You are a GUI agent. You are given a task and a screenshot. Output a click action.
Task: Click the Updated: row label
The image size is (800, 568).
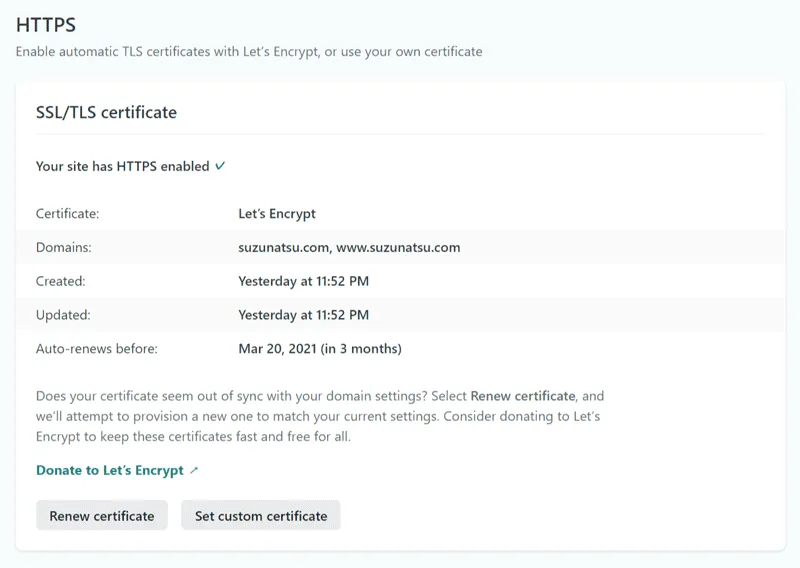pyautogui.click(x=63, y=315)
